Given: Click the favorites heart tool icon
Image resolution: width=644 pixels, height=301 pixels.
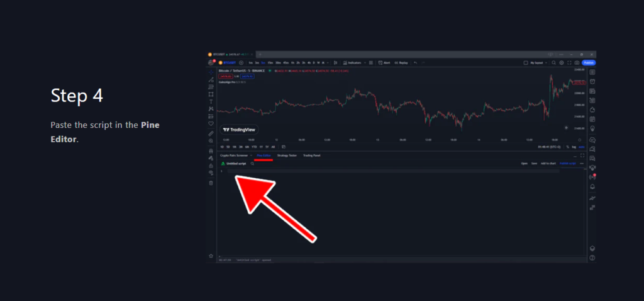Looking at the screenshot, I should tap(211, 124).
